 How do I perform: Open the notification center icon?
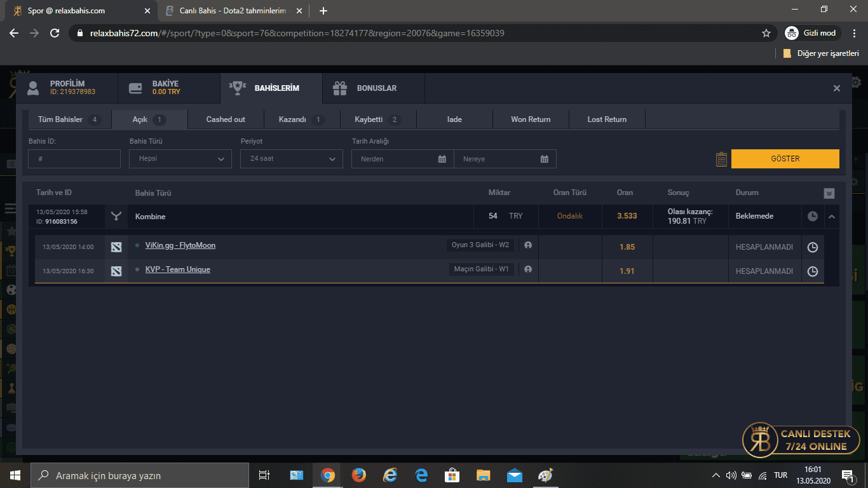(848, 475)
